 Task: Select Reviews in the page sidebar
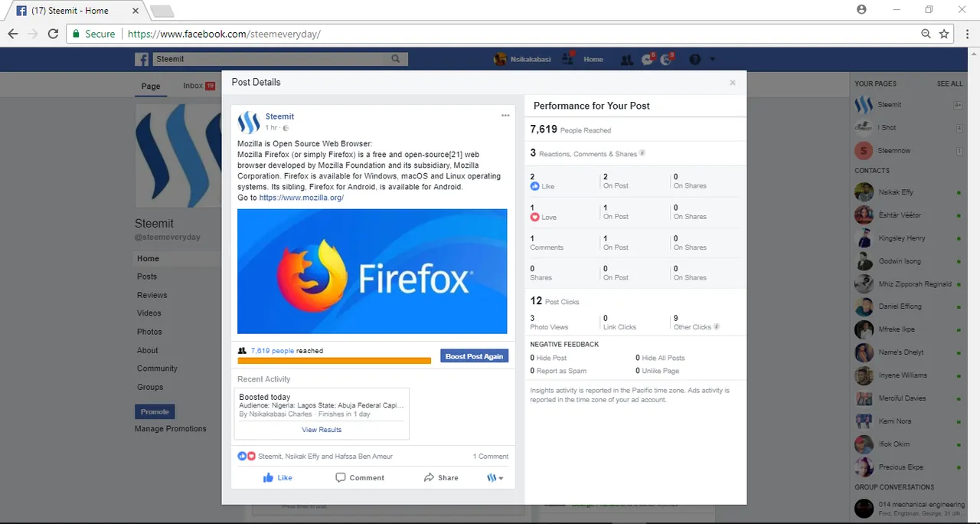coord(152,295)
